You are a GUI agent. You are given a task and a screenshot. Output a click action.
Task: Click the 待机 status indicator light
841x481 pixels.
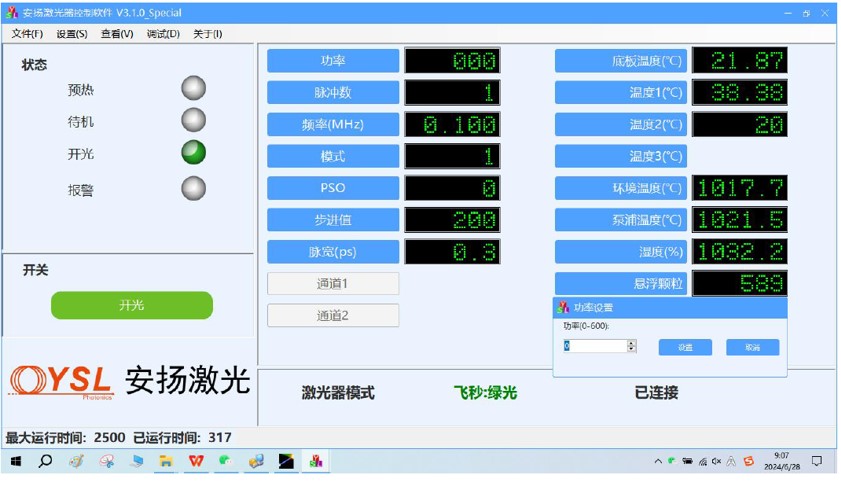[194, 120]
